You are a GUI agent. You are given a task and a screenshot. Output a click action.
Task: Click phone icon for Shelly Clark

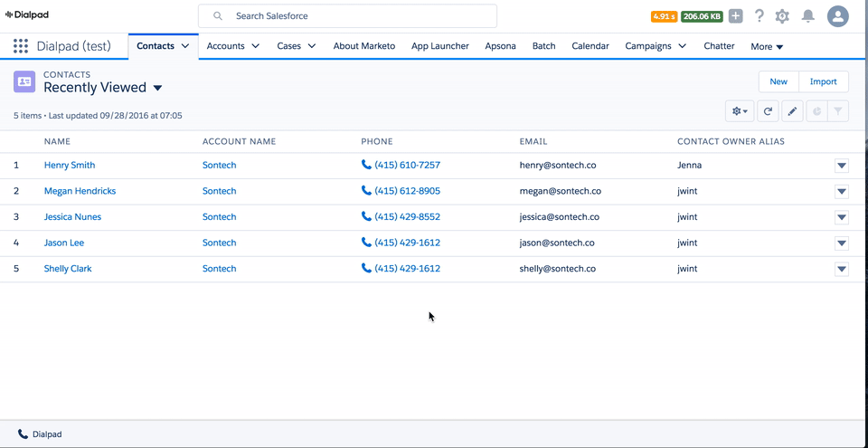tap(366, 268)
